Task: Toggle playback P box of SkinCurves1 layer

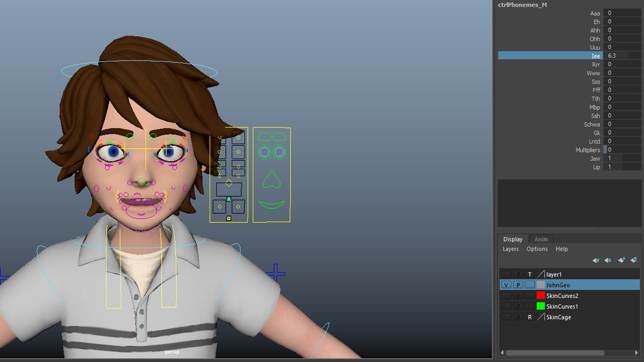Action: 518,306
